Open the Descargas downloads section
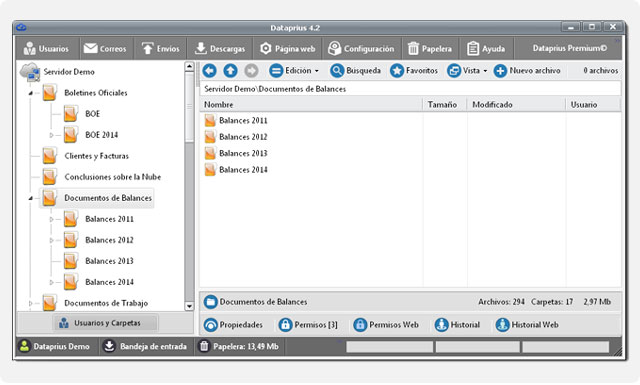This screenshot has height=385, width=640. 220,49
